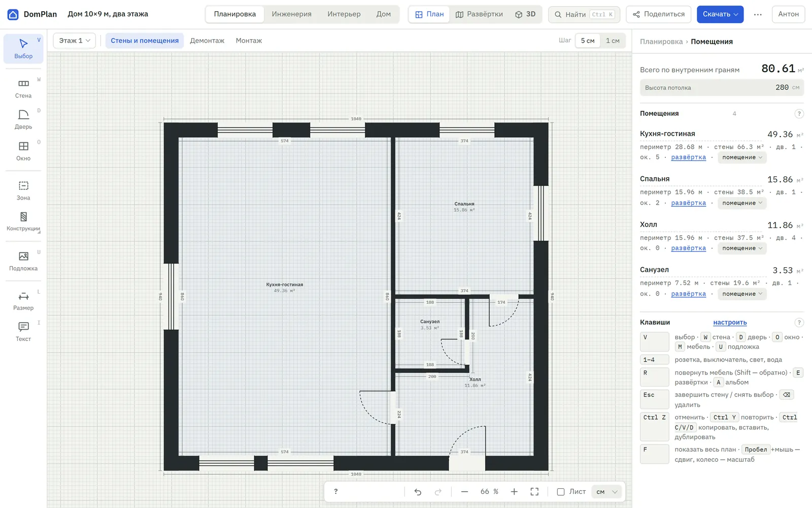Select the Размер dimension tool
This screenshot has width=812, height=508.
[x=23, y=301]
